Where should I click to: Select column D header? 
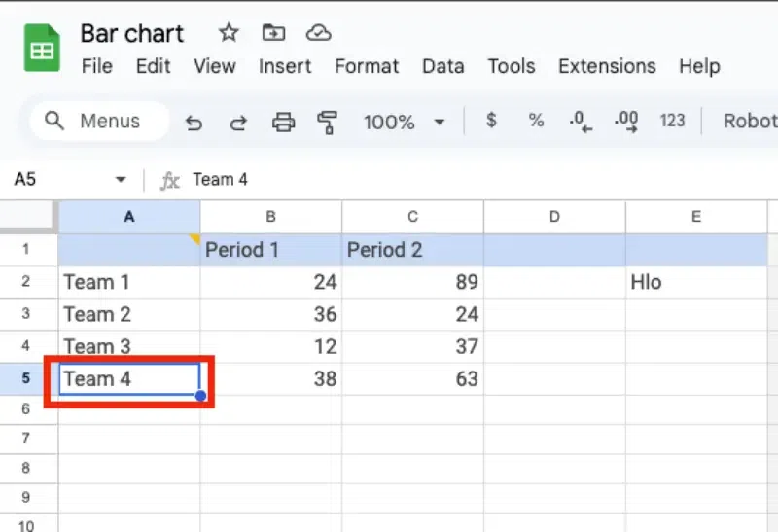pyautogui.click(x=554, y=217)
